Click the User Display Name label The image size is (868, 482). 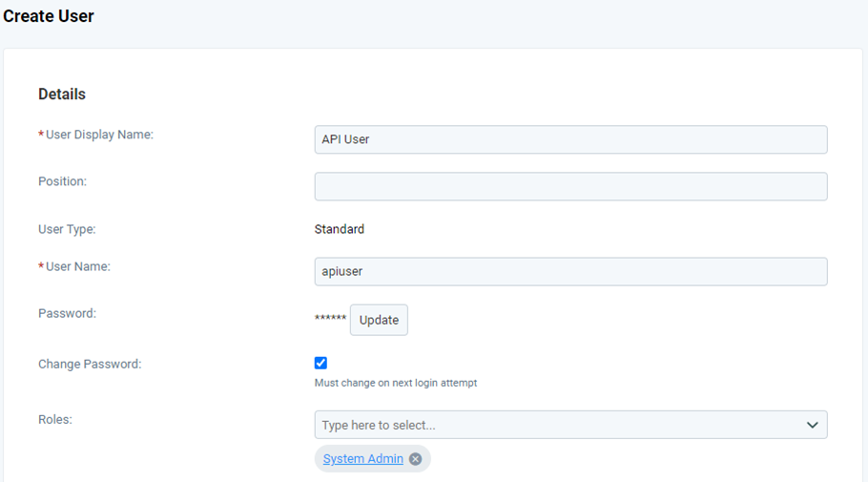point(99,135)
